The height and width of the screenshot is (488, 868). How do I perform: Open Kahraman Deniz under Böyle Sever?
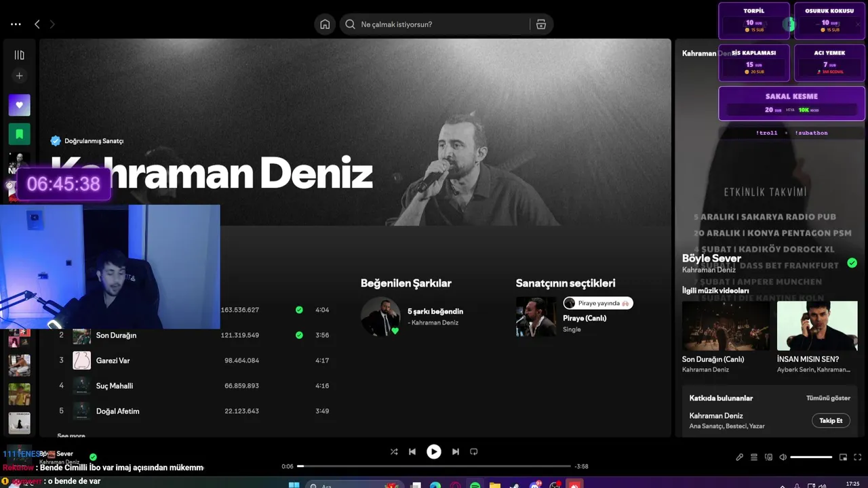click(x=709, y=270)
